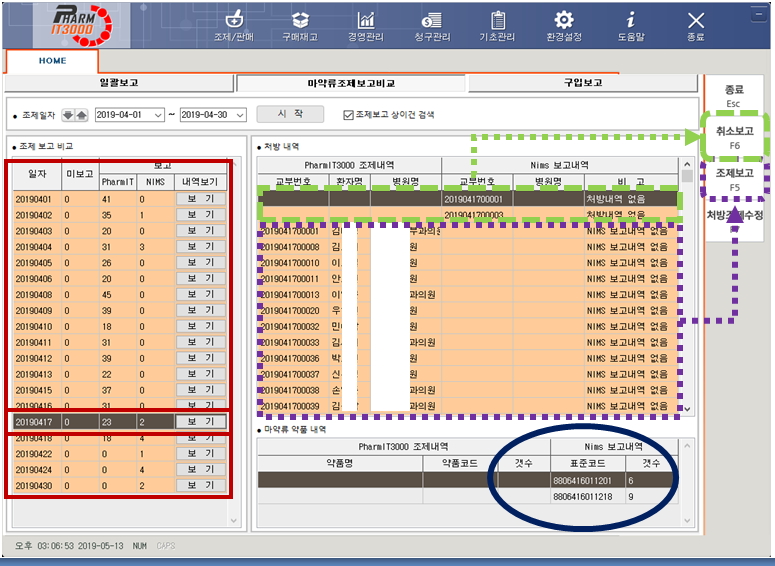Screen dimensions: 775x566
Task: Click 보기 button for 20190430
Action: [201, 485]
